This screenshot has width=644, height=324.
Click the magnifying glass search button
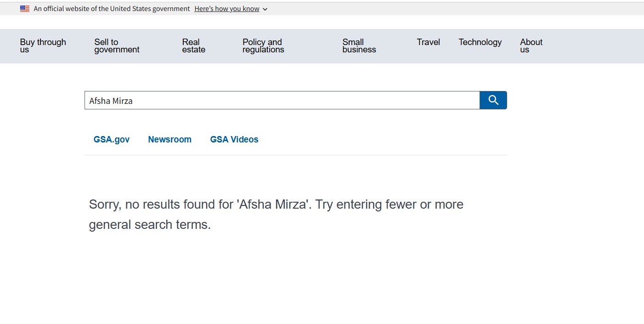tap(493, 100)
